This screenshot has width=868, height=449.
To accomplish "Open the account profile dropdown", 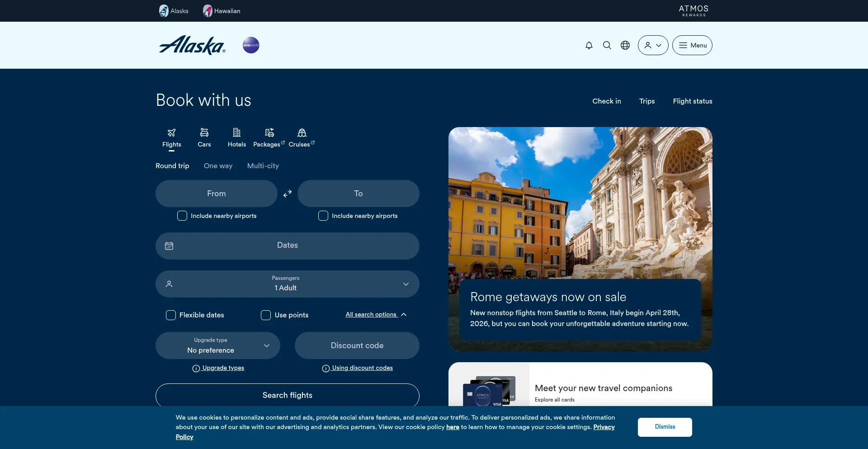I will click(x=653, y=45).
